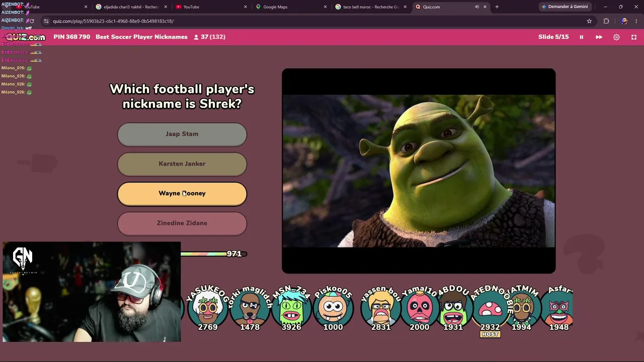Mute the Quiz.com tab audio icon
This screenshot has width=644, height=362.
[x=476, y=7]
